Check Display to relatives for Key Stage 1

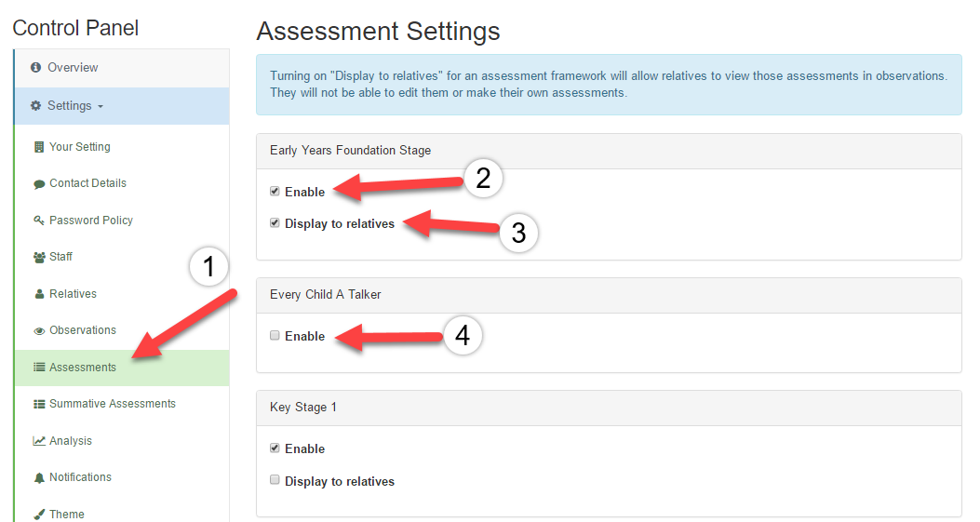coord(275,480)
